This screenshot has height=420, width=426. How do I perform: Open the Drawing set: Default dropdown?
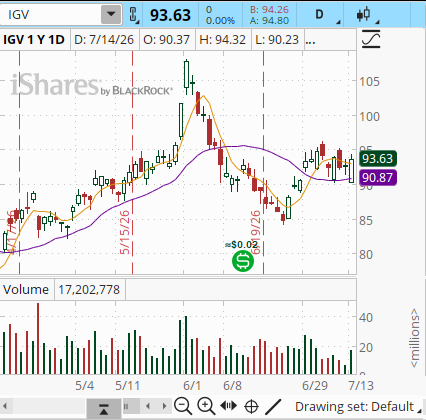[x=358, y=407]
